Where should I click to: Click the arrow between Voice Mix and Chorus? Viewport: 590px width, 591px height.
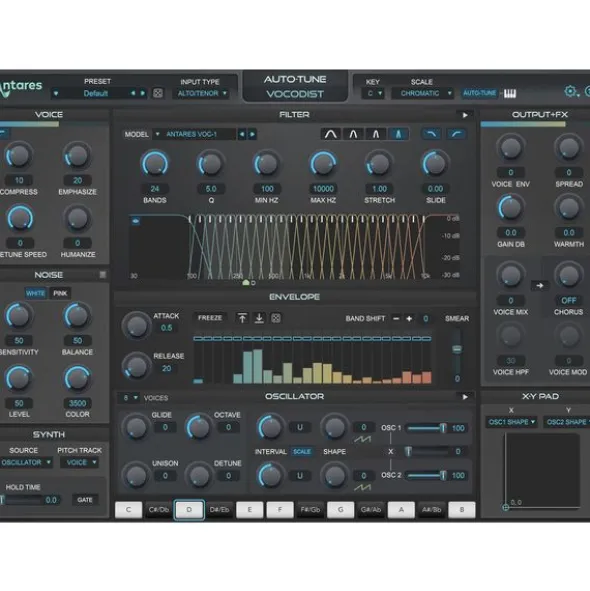(x=539, y=286)
